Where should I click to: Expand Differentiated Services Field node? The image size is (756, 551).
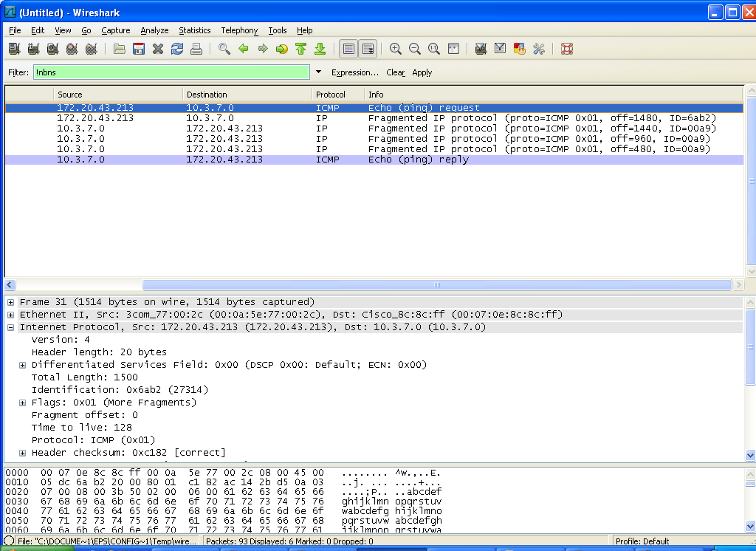pos(22,366)
